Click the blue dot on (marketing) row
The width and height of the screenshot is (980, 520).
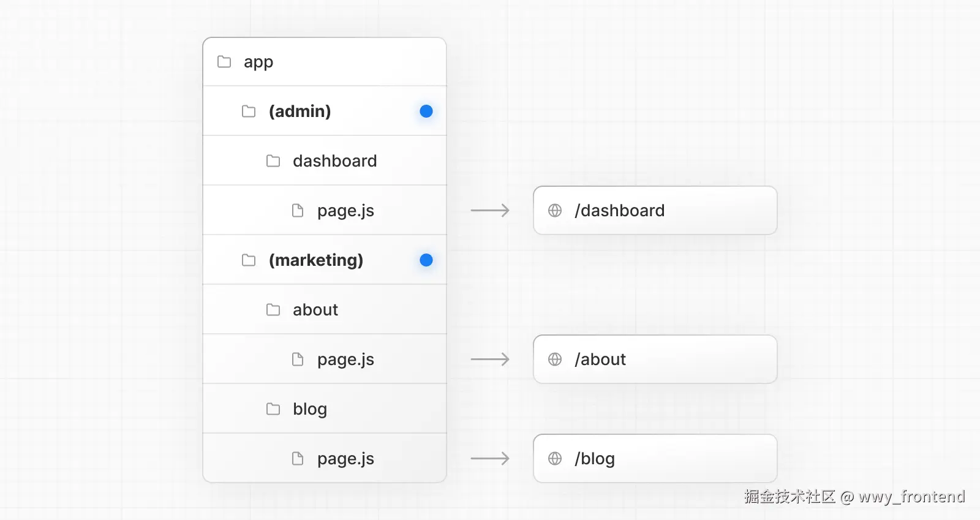pos(426,260)
